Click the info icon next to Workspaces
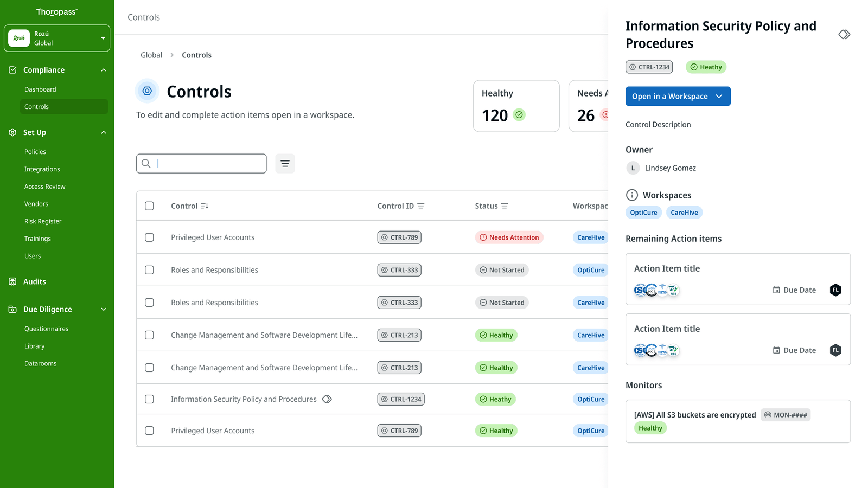 (632, 195)
